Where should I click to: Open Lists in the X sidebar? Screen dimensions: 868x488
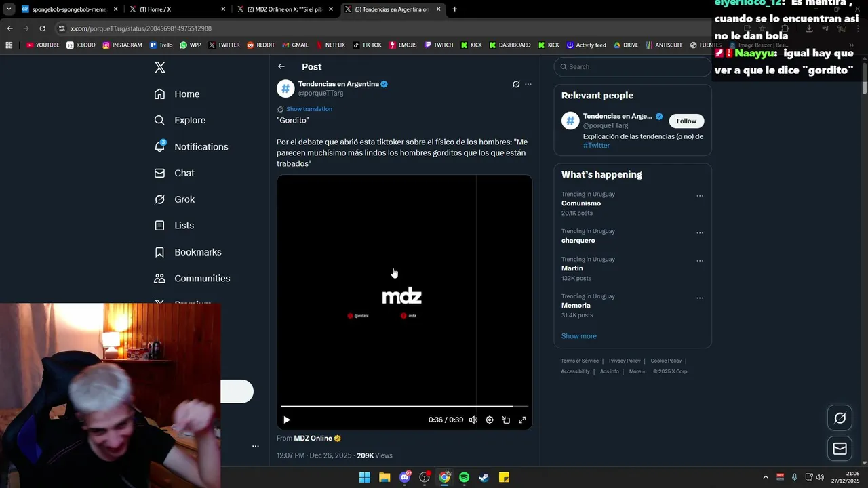pos(174,226)
